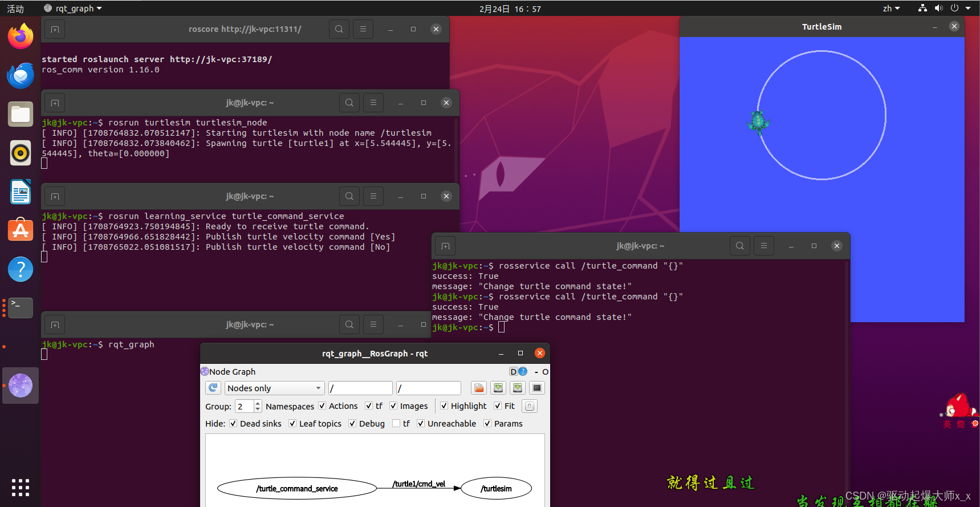Open Firefox from the dock
Viewport: 980px width, 507px height.
pos(21,36)
